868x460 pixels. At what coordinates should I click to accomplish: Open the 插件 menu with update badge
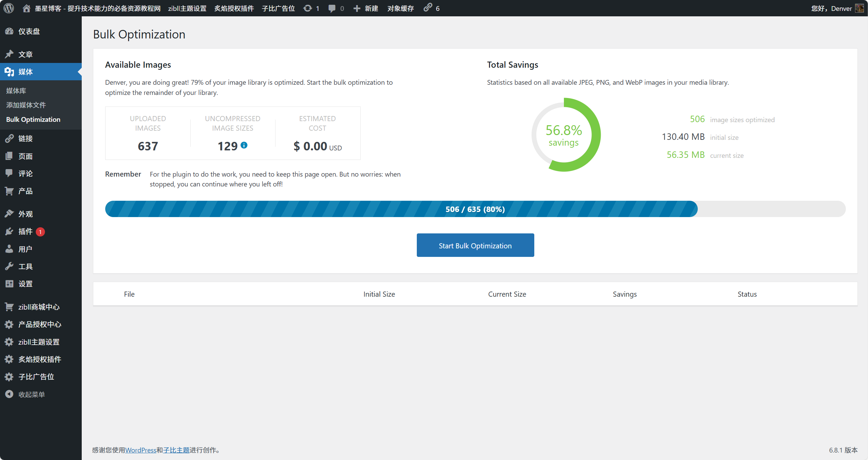26,232
